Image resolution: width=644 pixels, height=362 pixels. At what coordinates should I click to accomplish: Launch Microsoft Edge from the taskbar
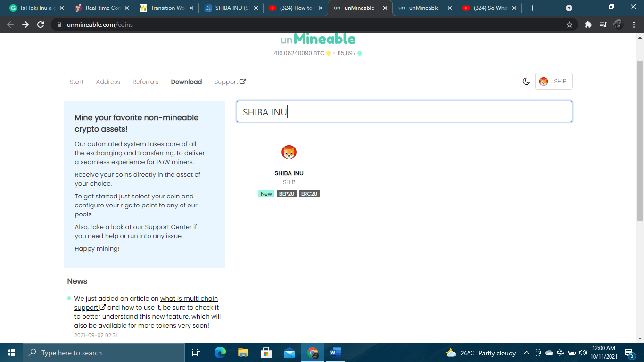pos(220,353)
